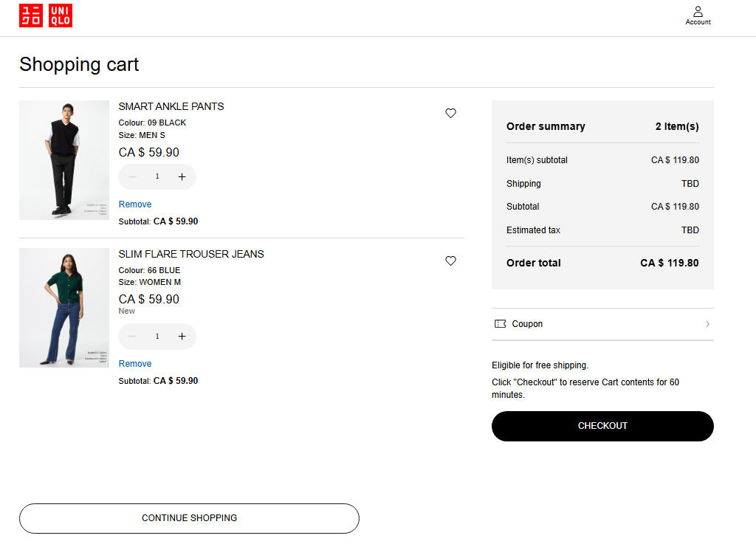Increase Slim Flare Trouser Jeans quantity
Viewport: 756px width, 544px height.
click(182, 337)
